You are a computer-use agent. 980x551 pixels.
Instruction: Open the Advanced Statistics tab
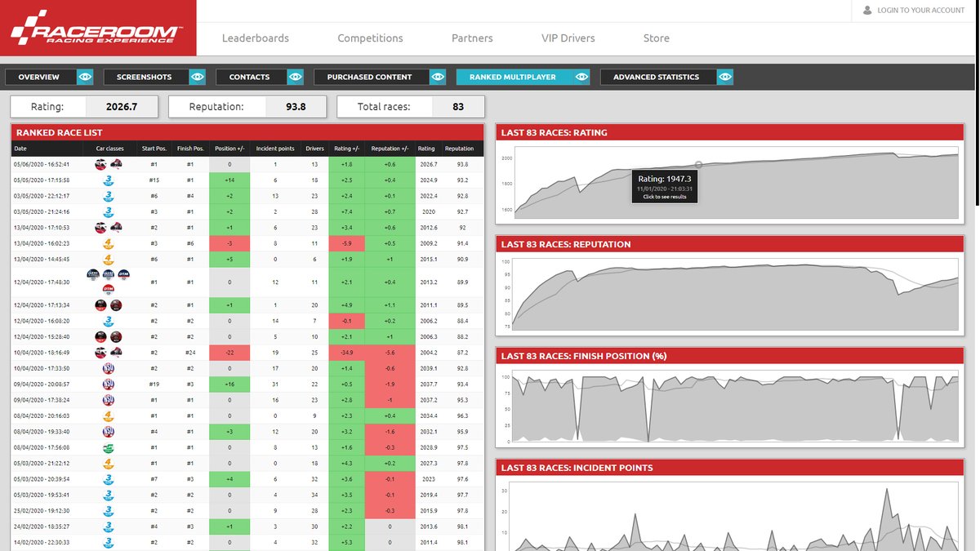(658, 77)
